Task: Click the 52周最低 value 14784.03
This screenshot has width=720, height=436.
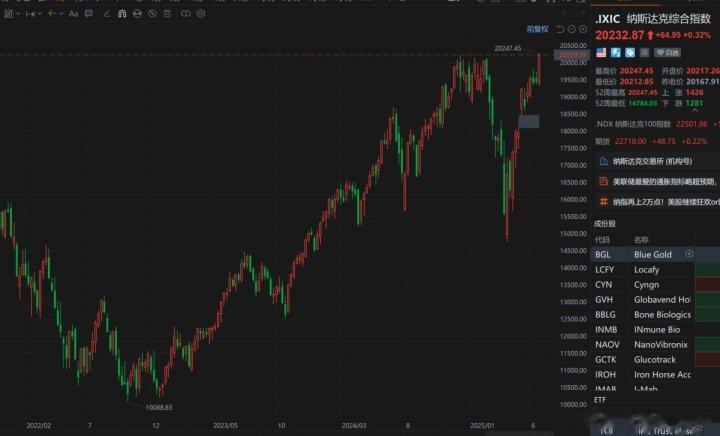Action: pos(643,104)
